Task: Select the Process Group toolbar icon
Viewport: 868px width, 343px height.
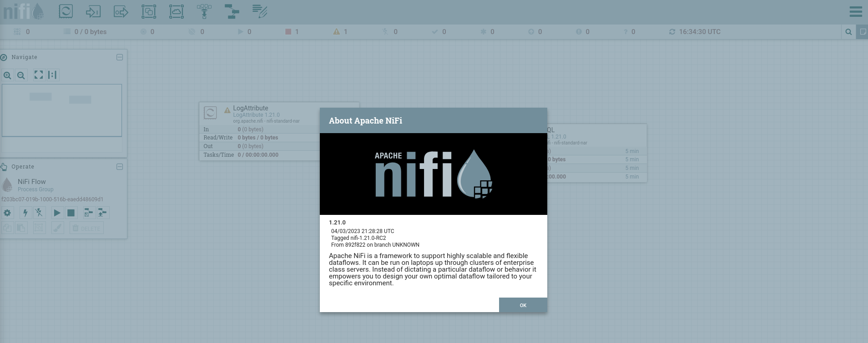Action: (149, 11)
